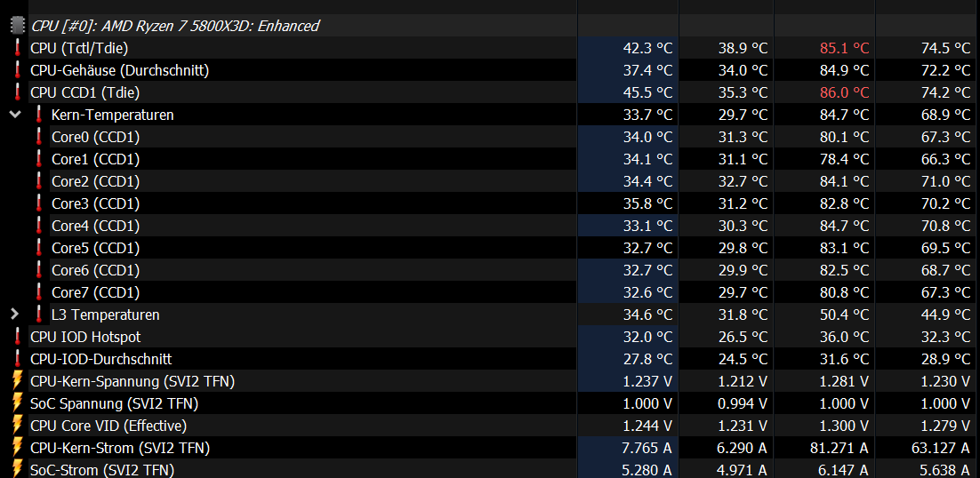Click lightning icon next to SoC Spannung

(x=18, y=403)
